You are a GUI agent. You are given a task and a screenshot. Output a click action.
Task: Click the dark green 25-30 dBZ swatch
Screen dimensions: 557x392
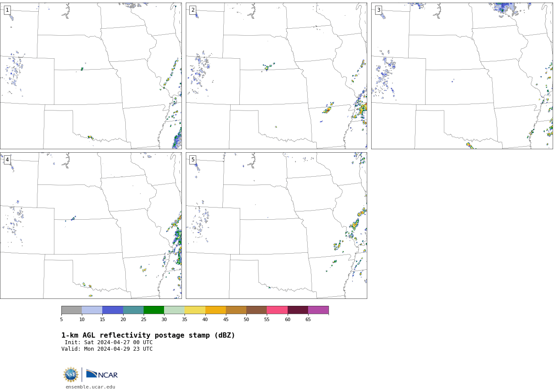pyautogui.click(x=154, y=310)
